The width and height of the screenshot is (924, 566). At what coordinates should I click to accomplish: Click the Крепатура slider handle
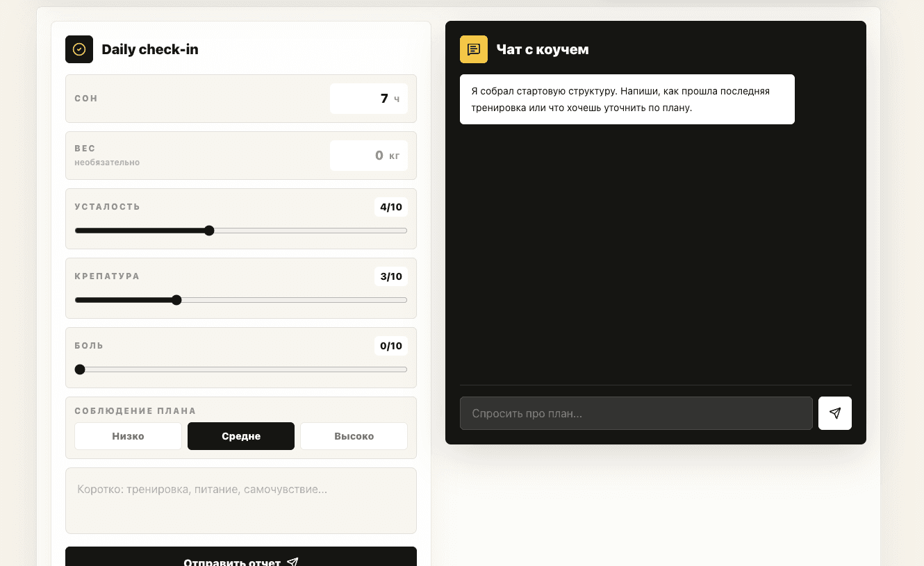click(176, 300)
